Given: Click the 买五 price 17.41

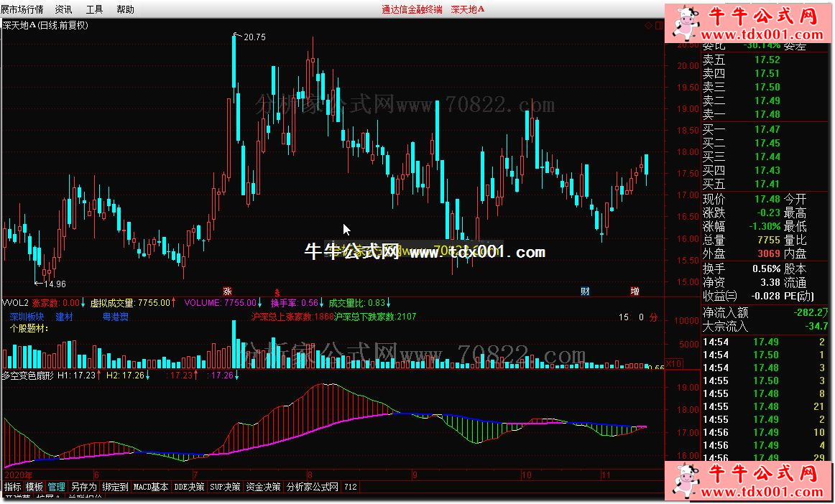Looking at the screenshot, I should (767, 184).
